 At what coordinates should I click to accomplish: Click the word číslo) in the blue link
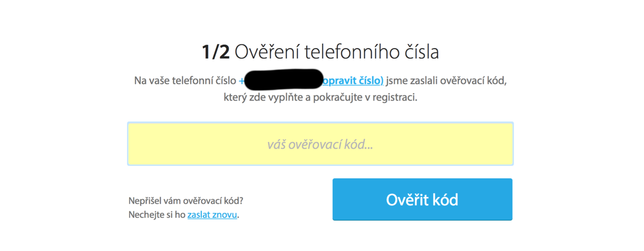pos(371,81)
